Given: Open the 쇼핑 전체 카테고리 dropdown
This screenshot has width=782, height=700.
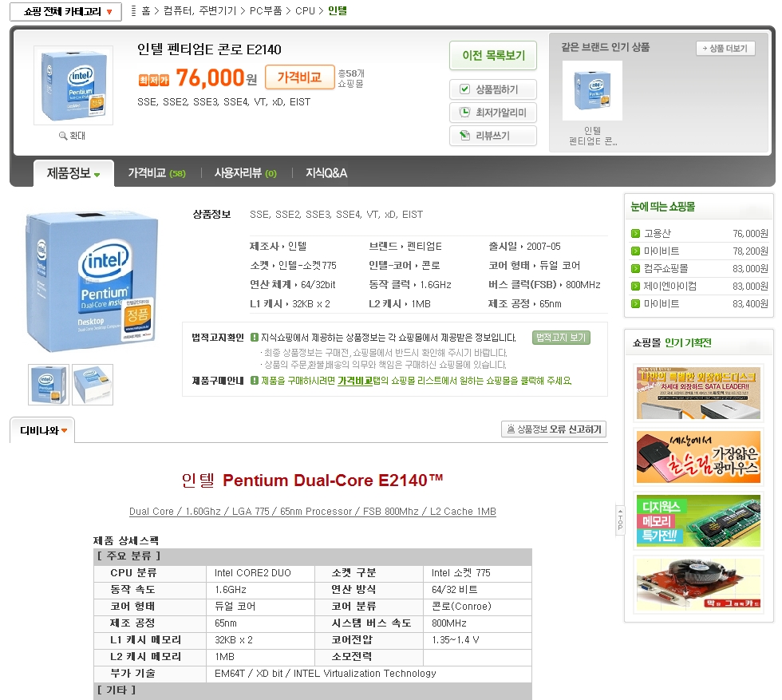Looking at the screenshot, I should coord(65,11).
